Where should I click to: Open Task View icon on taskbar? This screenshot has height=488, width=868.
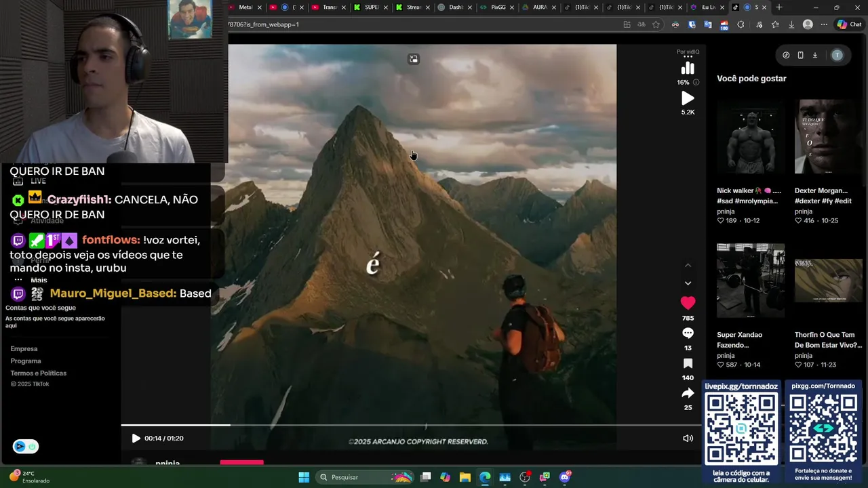pos(426,477)
